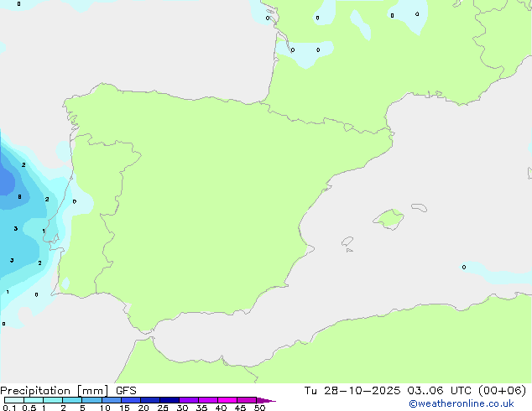
Task: Click the 'Precipitation [mm]' title text
Action: click(55, 391)
